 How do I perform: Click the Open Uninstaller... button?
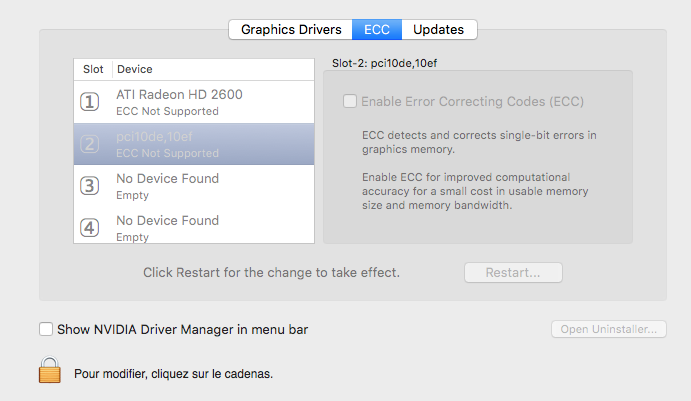pyautogui.click(x=609, y=329)
